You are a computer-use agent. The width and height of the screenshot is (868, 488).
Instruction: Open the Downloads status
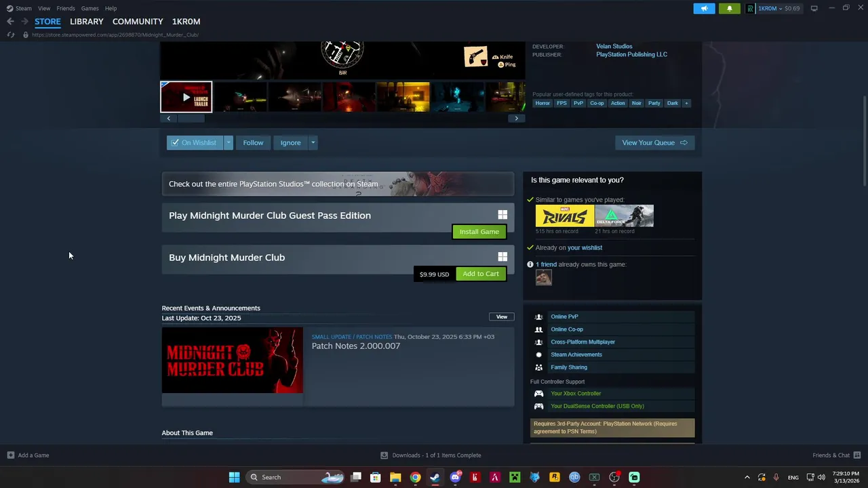[431, 455]
